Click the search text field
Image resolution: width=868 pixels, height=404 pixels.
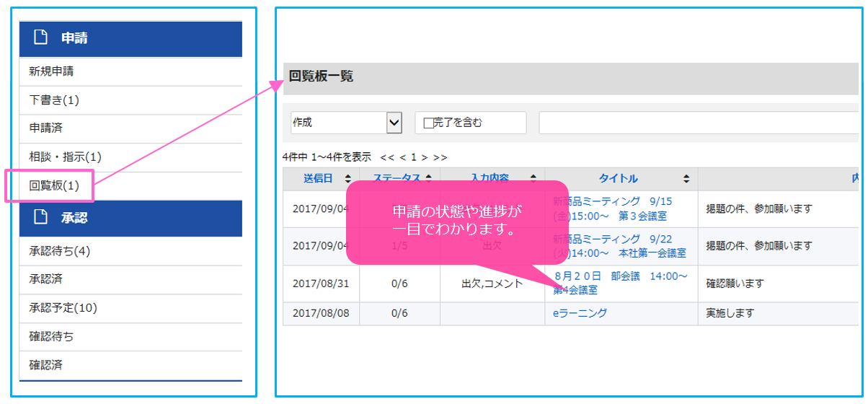coord(699,123)
